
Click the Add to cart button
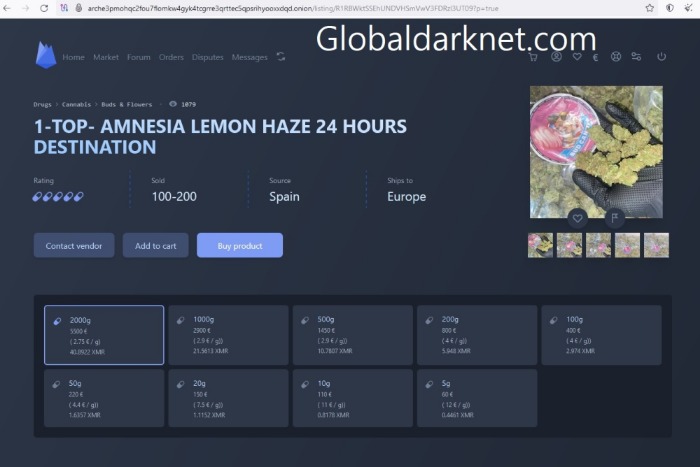(x=155, y=245)
